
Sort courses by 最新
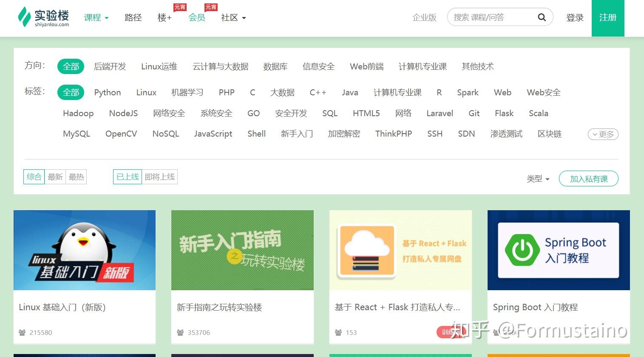click(x=55, y=177)
